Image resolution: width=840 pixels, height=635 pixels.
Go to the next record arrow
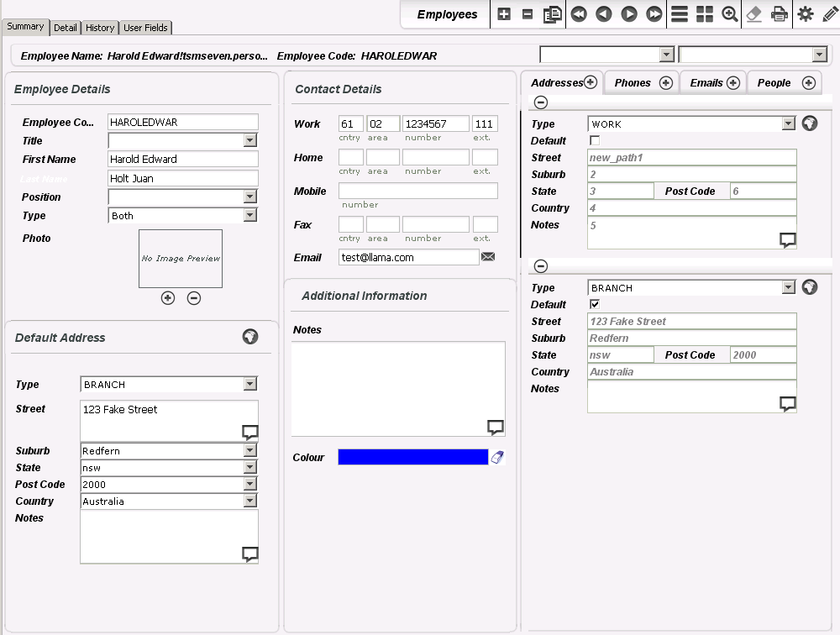point(629,14)
